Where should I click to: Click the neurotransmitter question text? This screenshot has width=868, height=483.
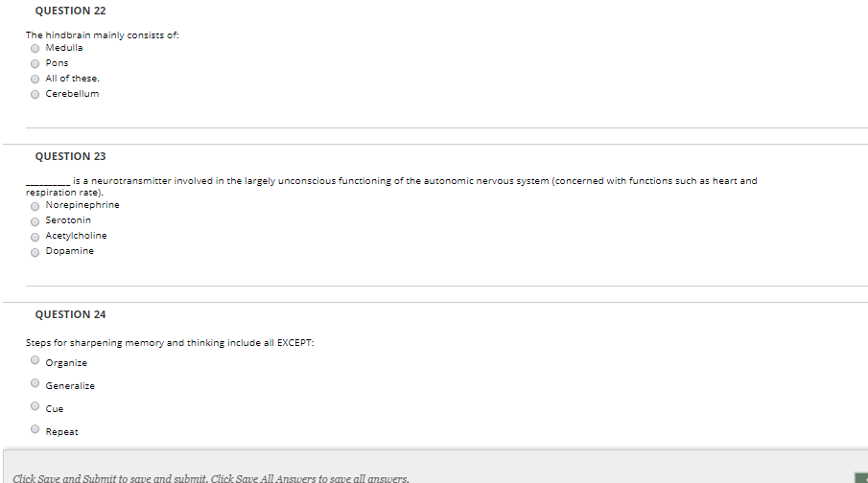click(x=391, y=187)
